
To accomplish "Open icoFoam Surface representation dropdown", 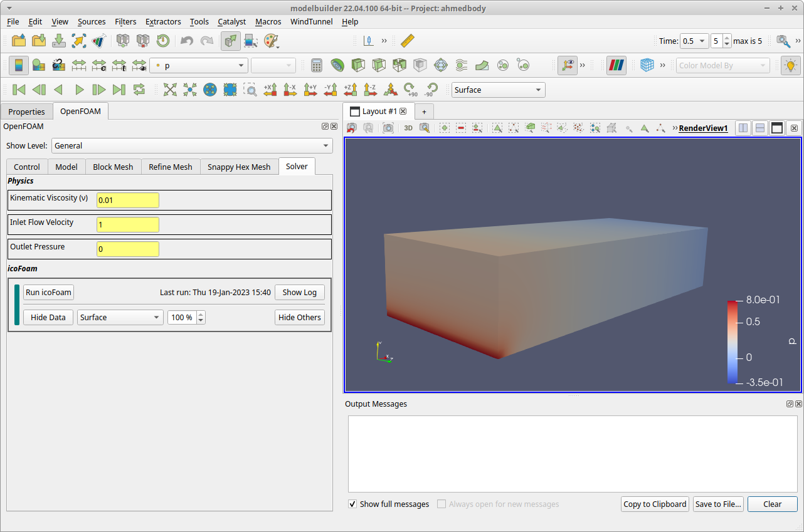I will [x=120, y=317].
